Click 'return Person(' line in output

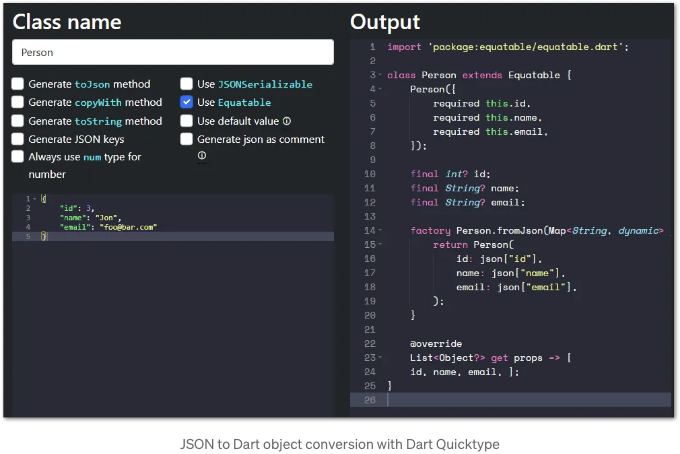tap(473, 245)
